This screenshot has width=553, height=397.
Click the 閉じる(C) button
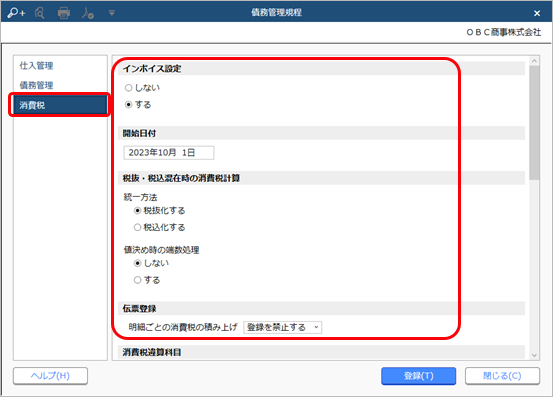click(x=502, y=376)
